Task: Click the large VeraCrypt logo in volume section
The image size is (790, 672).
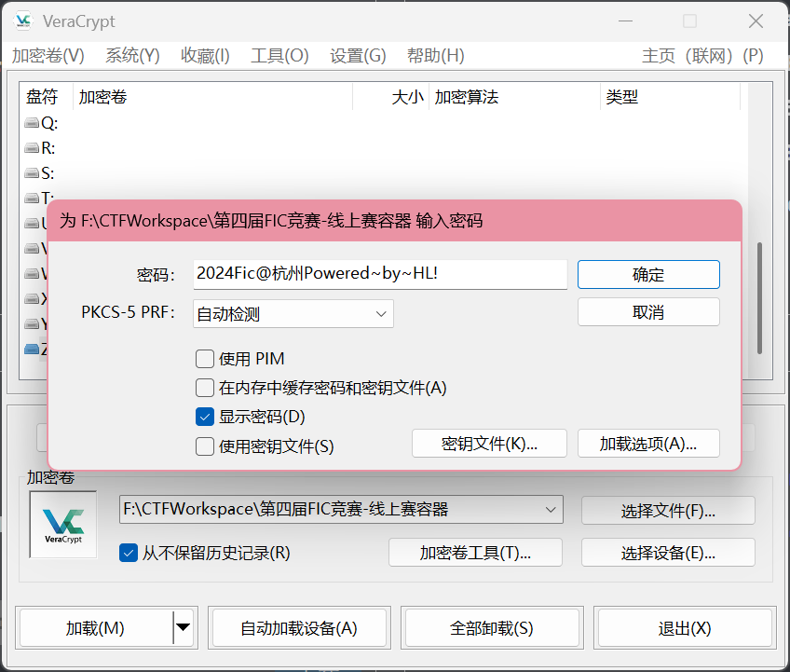Action: (63, 525)
